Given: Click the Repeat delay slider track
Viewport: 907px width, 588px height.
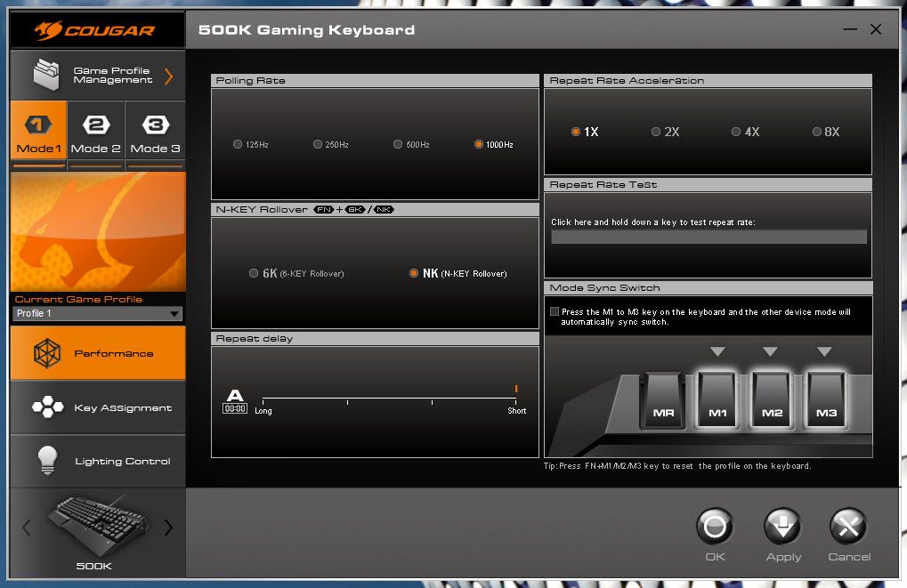Looking at the screenshot, I should click(389, 399).
